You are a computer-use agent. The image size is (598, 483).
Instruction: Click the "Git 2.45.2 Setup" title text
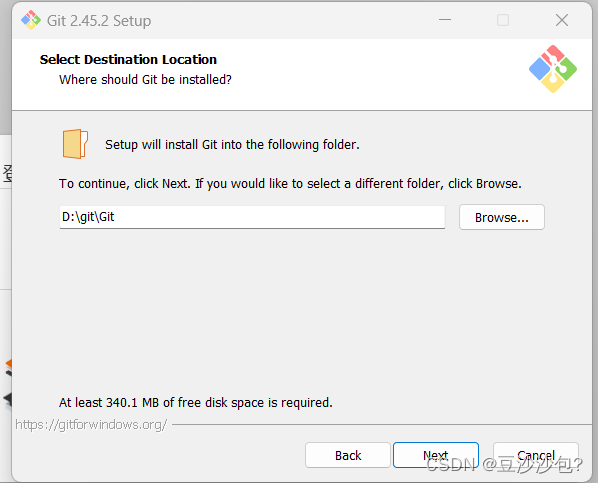(x=99, y=21)
